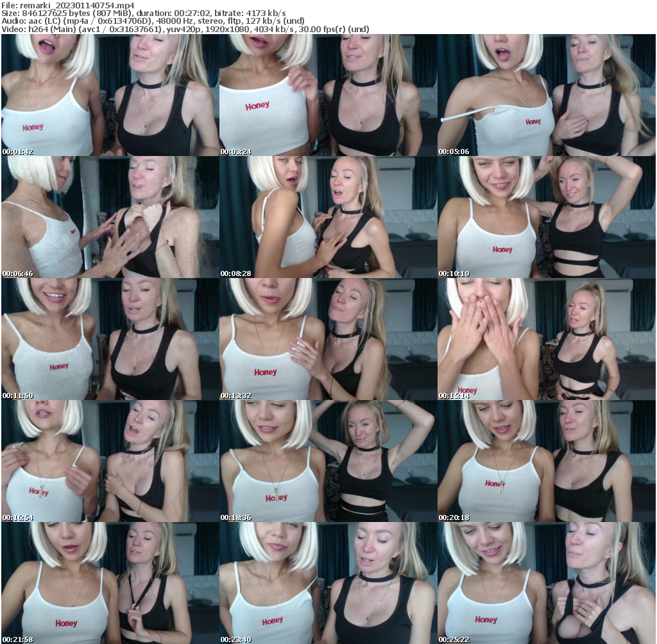Viewport: 657px width, 644px height.
Task: Open the 00:16:54 thumbnail
Action: click(x=109, y=459)
